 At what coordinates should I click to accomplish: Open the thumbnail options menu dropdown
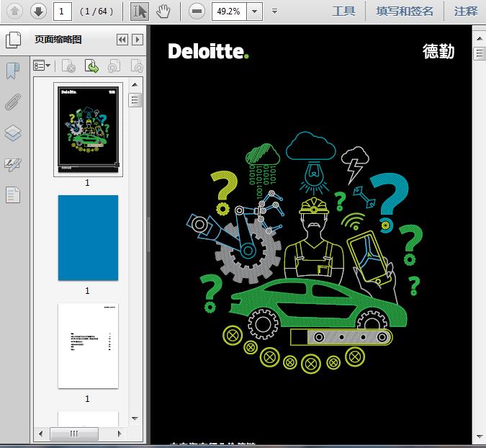42,66
